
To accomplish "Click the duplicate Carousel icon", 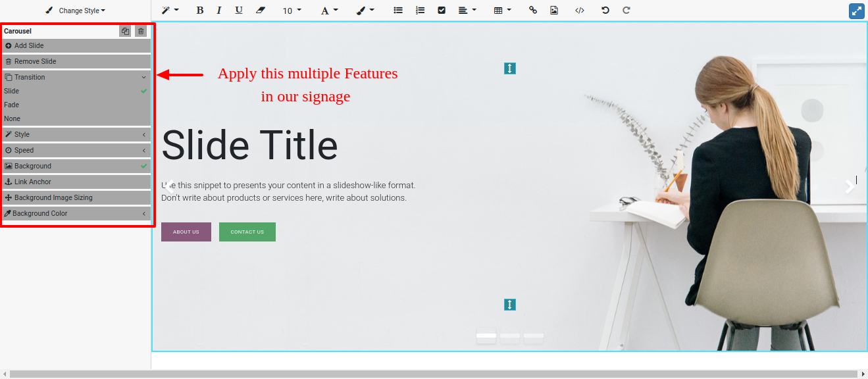I will (x=125, y=30).
